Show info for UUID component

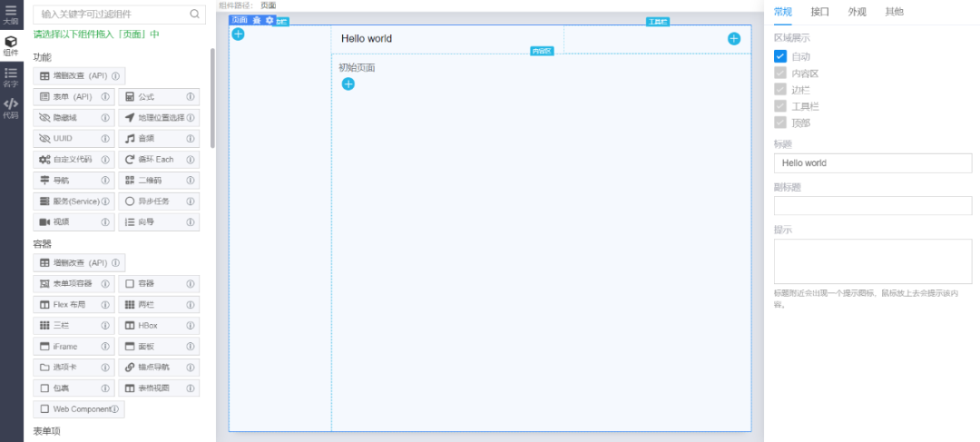click(x=105, y=138)
